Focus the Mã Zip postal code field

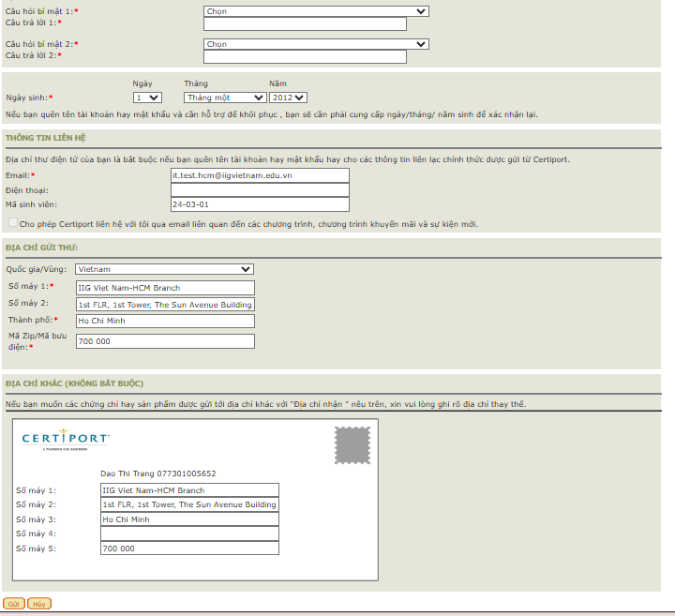[x=165, y=341]
